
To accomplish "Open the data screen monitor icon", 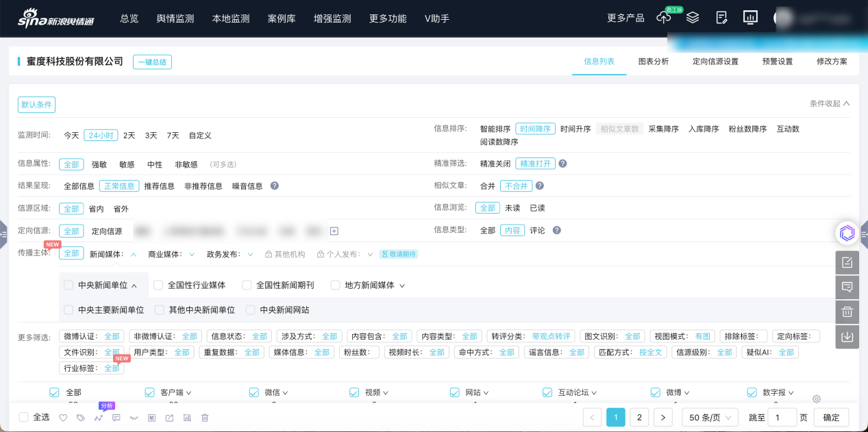I will coord(750,18).
